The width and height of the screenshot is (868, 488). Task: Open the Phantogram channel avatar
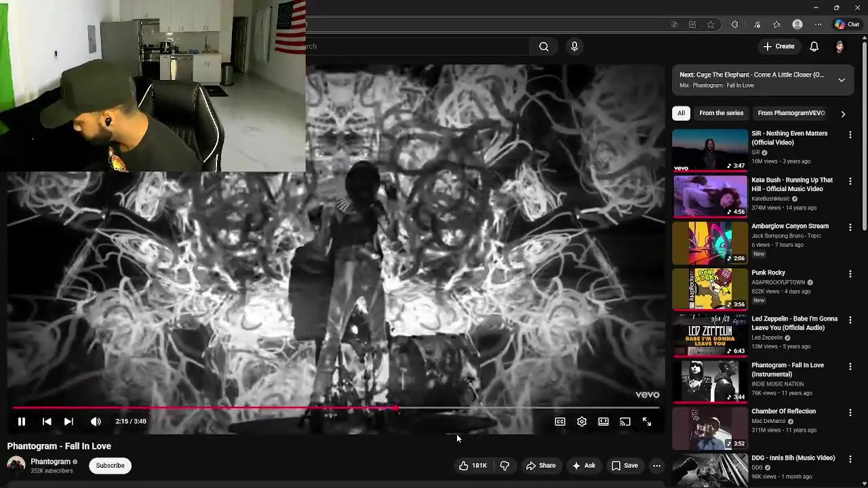point(16,466)
